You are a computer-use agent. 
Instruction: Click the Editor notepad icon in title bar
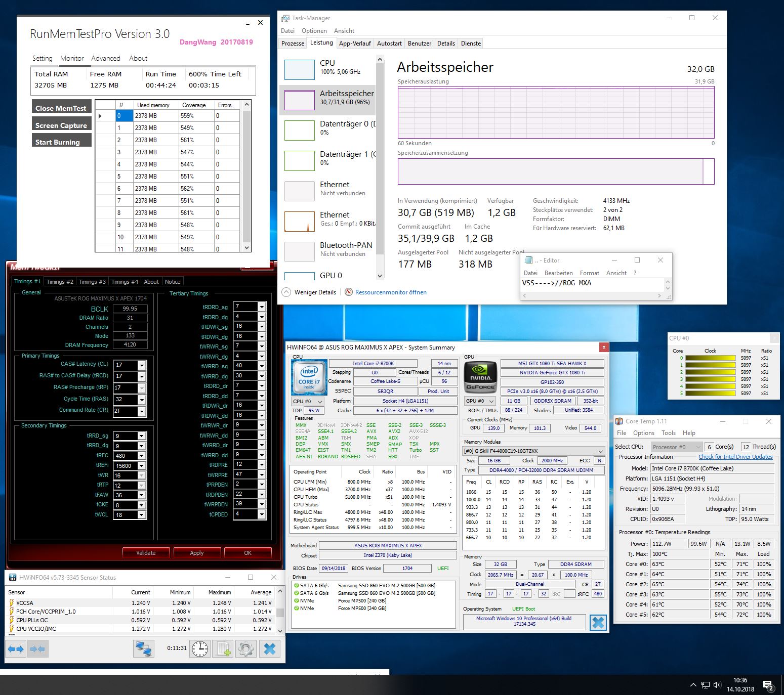(529, 260)
